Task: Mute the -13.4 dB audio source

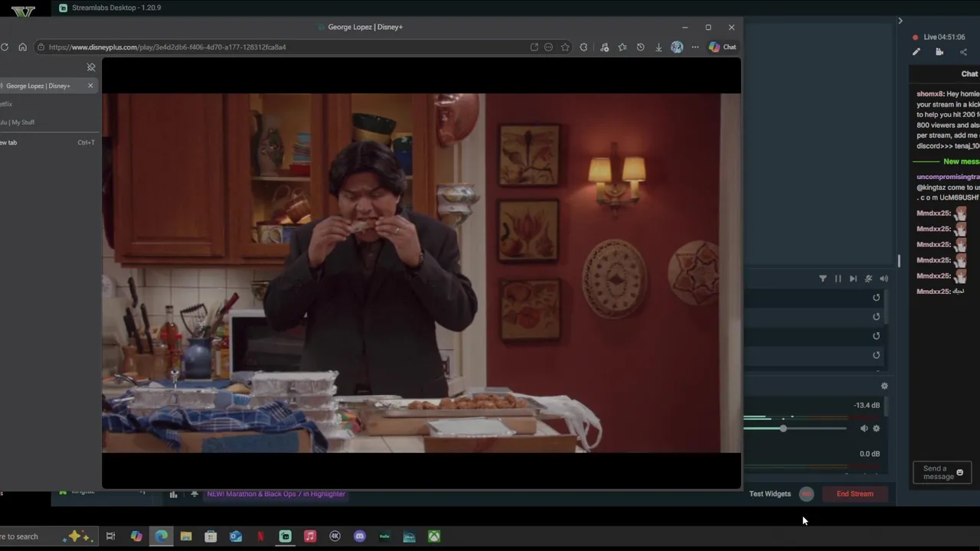Action: pos(864,429)
